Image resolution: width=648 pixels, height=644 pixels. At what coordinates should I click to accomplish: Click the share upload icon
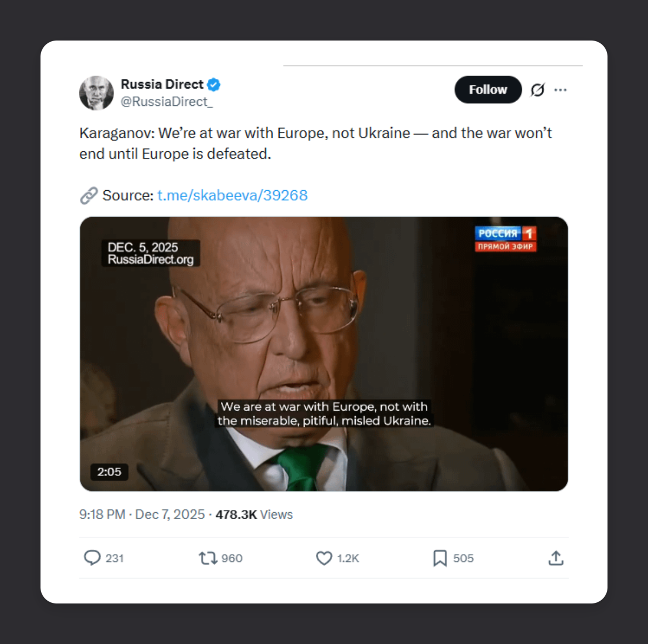(x=556, y=558)
